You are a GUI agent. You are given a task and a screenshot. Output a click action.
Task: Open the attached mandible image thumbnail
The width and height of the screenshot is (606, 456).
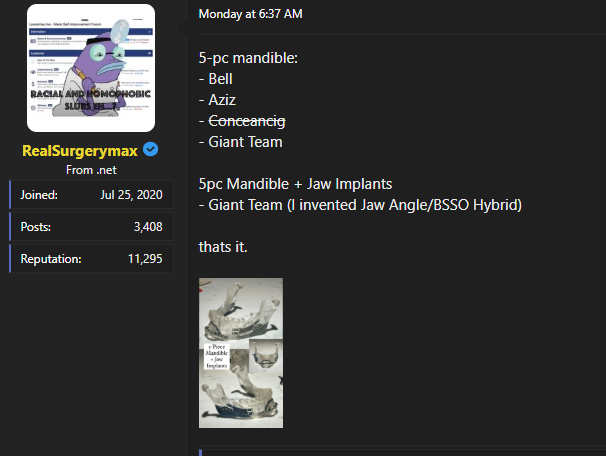click(241, 352)
